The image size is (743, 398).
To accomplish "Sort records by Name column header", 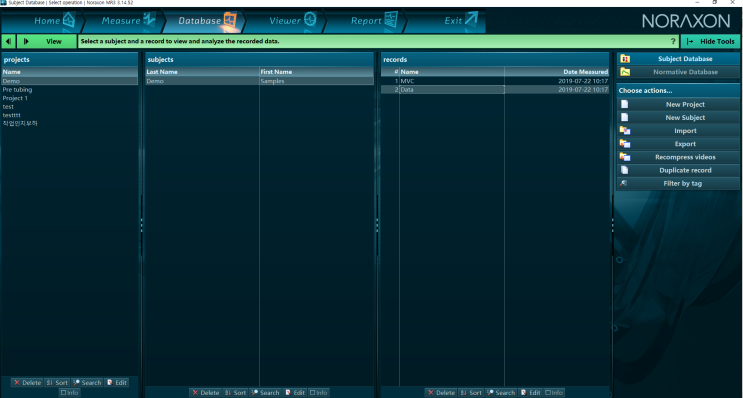I will coord(452,72).
